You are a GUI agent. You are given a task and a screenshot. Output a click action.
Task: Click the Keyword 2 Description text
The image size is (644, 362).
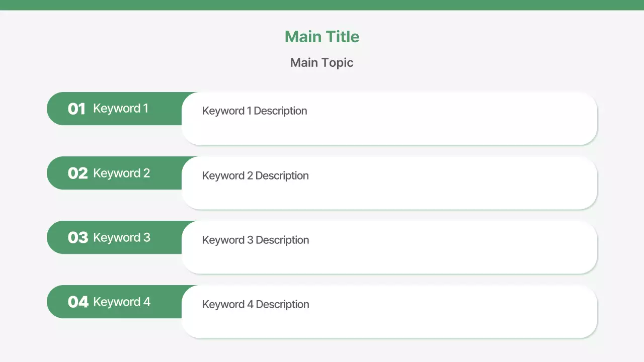pyautogui.click(x=255, y=175)
